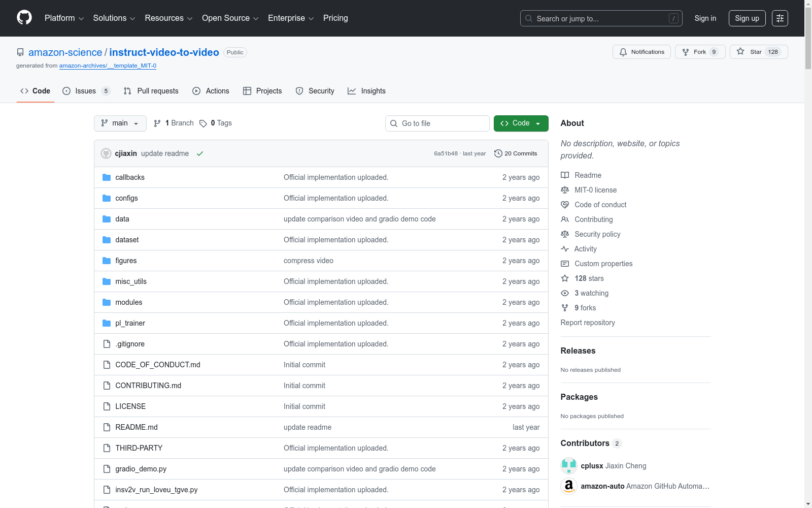Switch to the Security tab
812x508 pixels.
click(x=315, y=91)
